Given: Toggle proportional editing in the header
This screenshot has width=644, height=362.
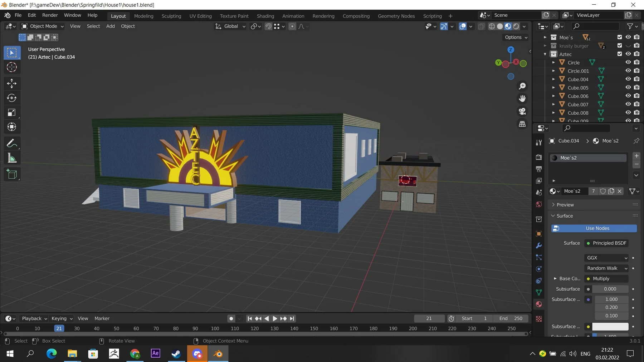Looking at the screenshot, I should pos(292,26).
